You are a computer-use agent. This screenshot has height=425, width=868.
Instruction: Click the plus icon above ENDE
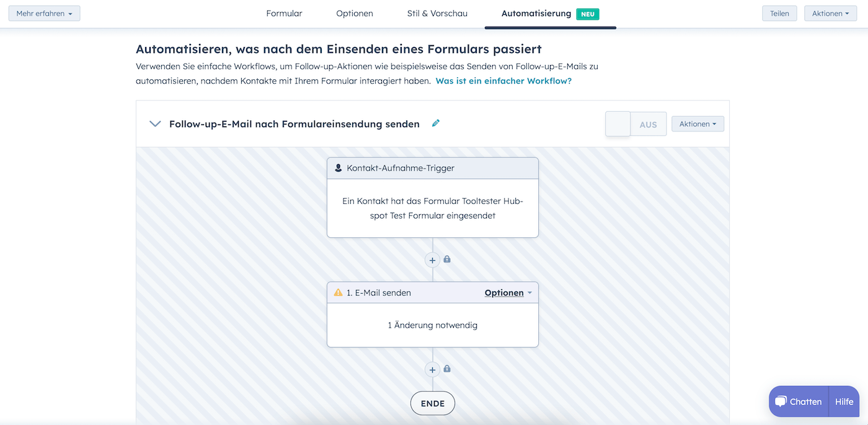[x=432, y=370]
